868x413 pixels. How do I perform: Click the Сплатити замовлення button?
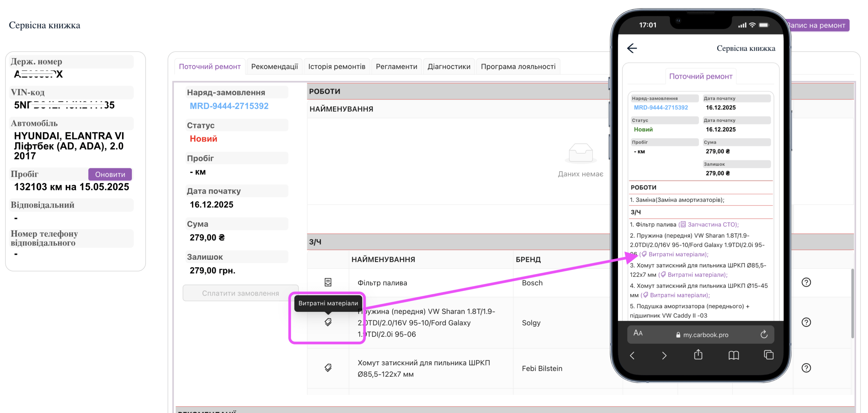coord(240,293)
